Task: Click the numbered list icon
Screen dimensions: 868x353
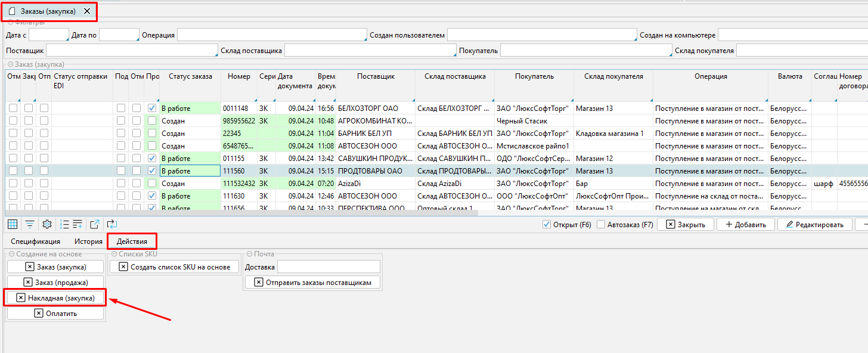Action: pyautogui.click(x=64, y=224)
